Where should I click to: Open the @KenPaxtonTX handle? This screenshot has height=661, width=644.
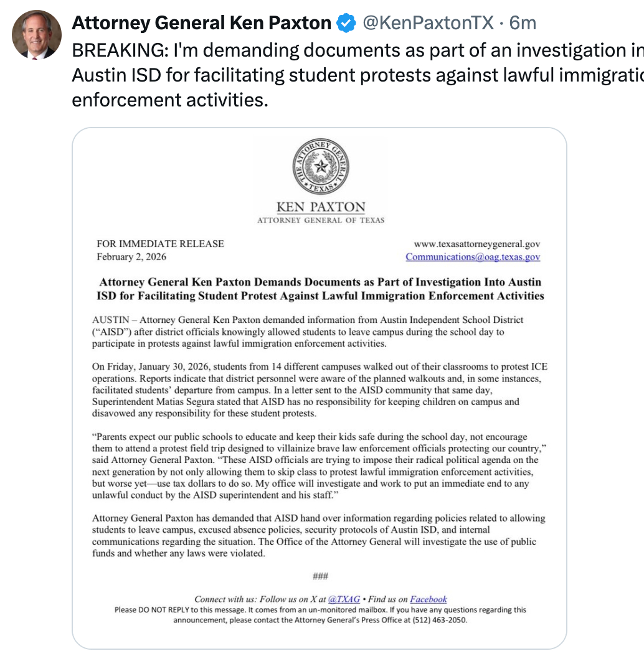click(429, 24)
